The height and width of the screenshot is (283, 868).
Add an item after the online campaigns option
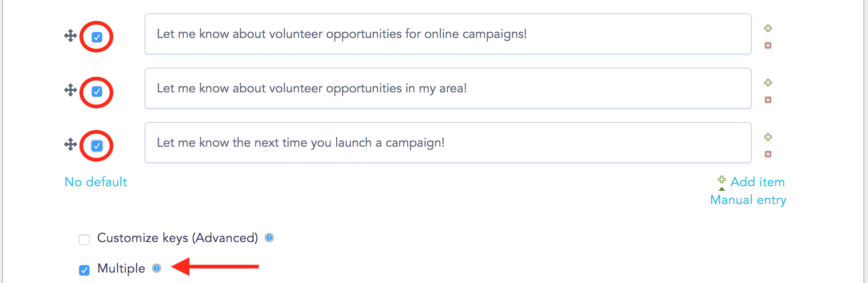click(768, 28)
